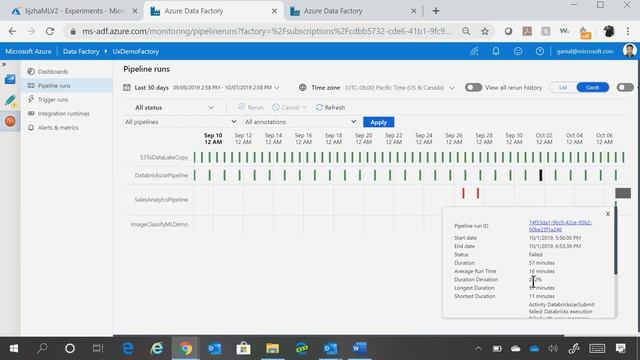Image resolution: width=640 pixels, height=360 pixels.
Task: Open the Pipeline run ID link
Action: (560, 226)
